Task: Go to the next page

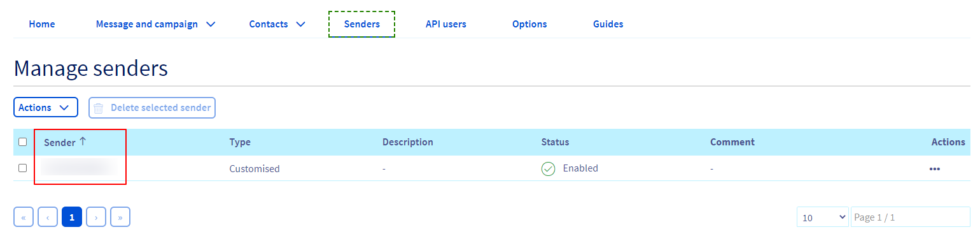Action: coord(96,217)
